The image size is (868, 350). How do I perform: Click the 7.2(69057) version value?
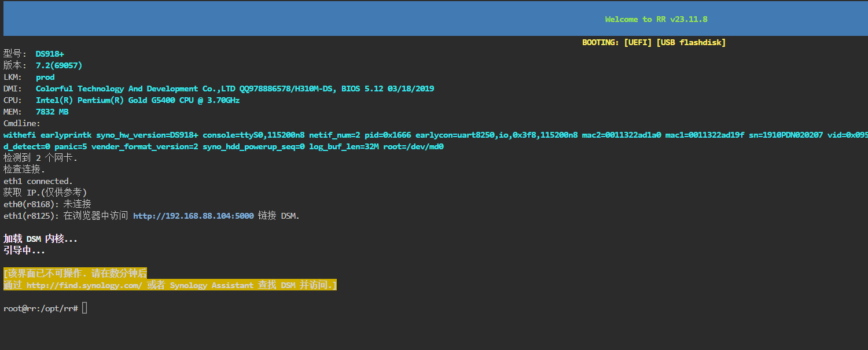pyautogui.click(x=59, y=65)
